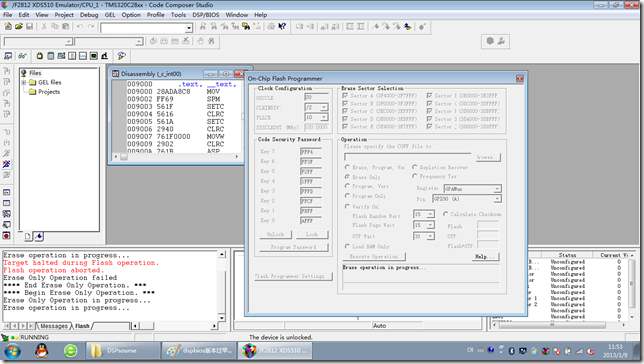Click the context help arrow-question icon
This screenshot has height=364, width=644.
[282, 27]
